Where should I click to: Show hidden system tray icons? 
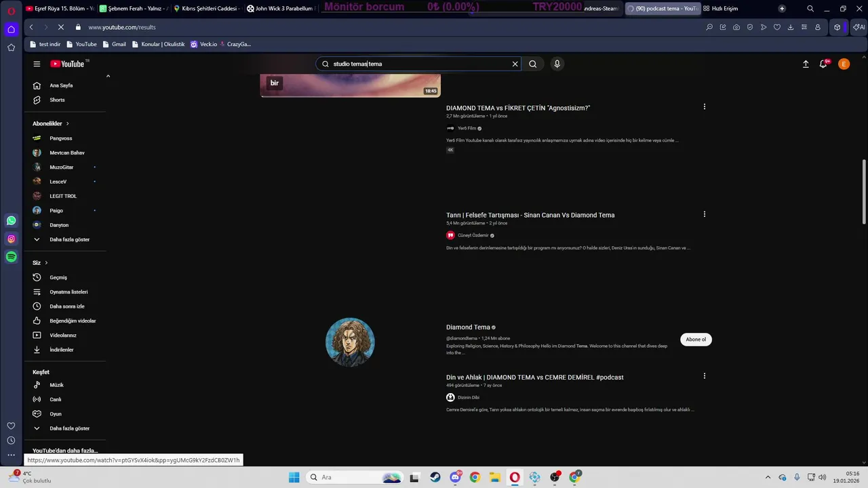(768, 477)
